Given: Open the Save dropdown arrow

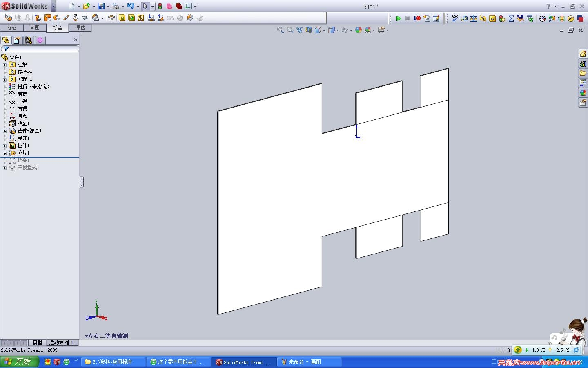Looking at the screenshot, I should point(108,7).
